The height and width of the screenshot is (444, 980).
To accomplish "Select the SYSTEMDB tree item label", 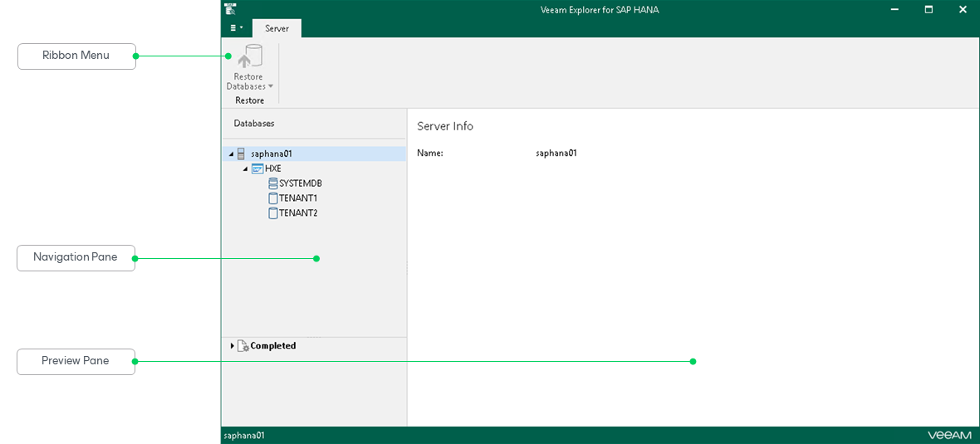I will click(301, 183).
